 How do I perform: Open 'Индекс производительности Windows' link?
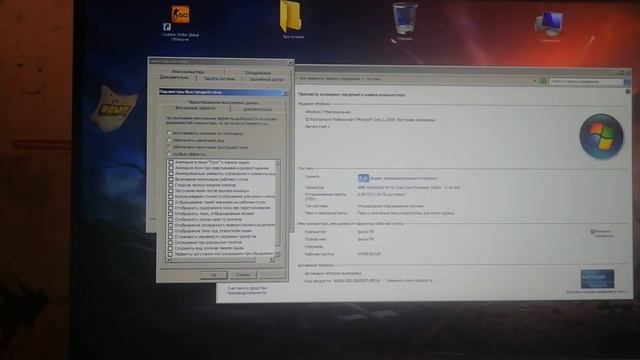coord(403,178)
